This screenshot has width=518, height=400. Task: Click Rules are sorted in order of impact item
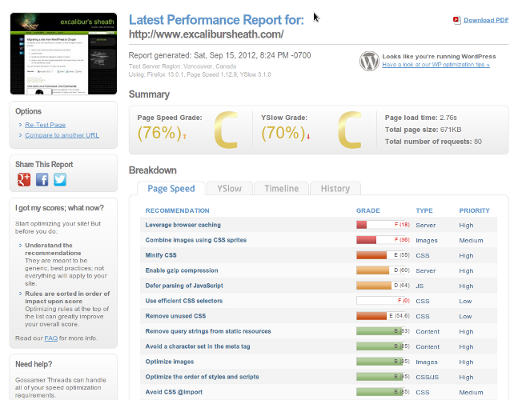pyautogui.click(x=67, y=297)
